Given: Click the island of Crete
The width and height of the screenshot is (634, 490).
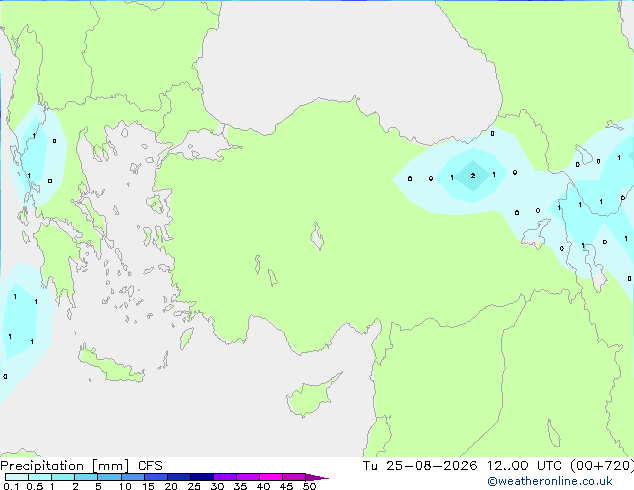Looking at the screenshot, I should click(111, 365).
